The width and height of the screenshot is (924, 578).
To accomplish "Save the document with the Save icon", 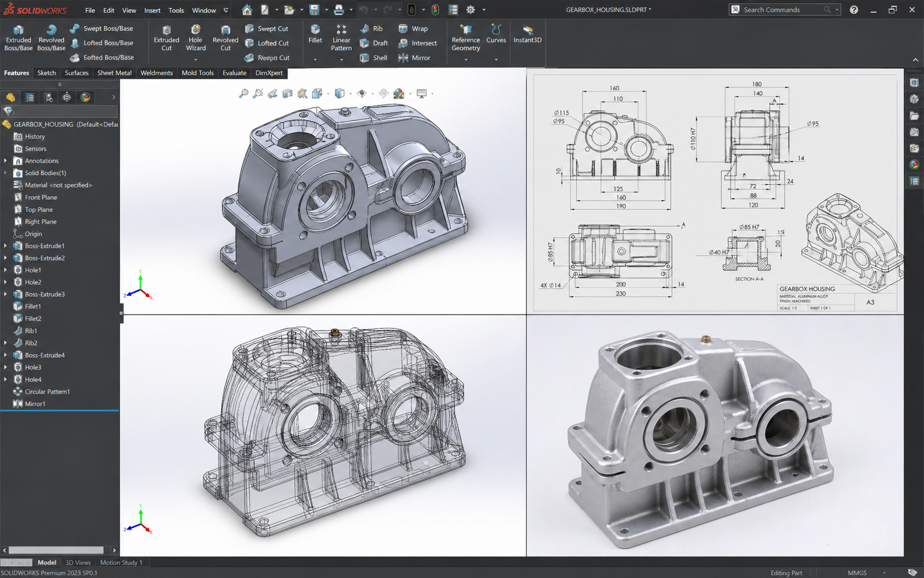I will pos(314,10).
